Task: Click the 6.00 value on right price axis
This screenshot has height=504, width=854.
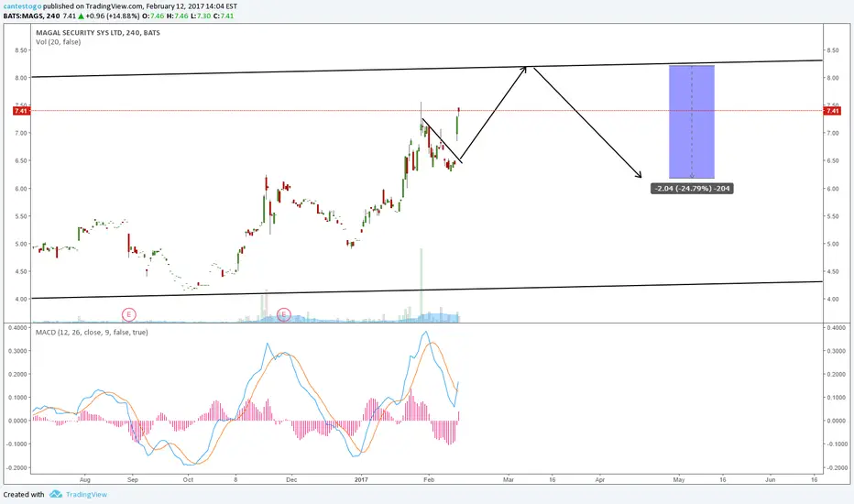Action: pyautogui.click(x=833, y=189)
